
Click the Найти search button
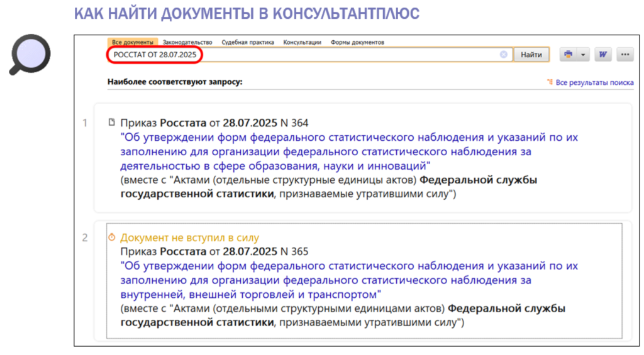click(x=531, y=55)
